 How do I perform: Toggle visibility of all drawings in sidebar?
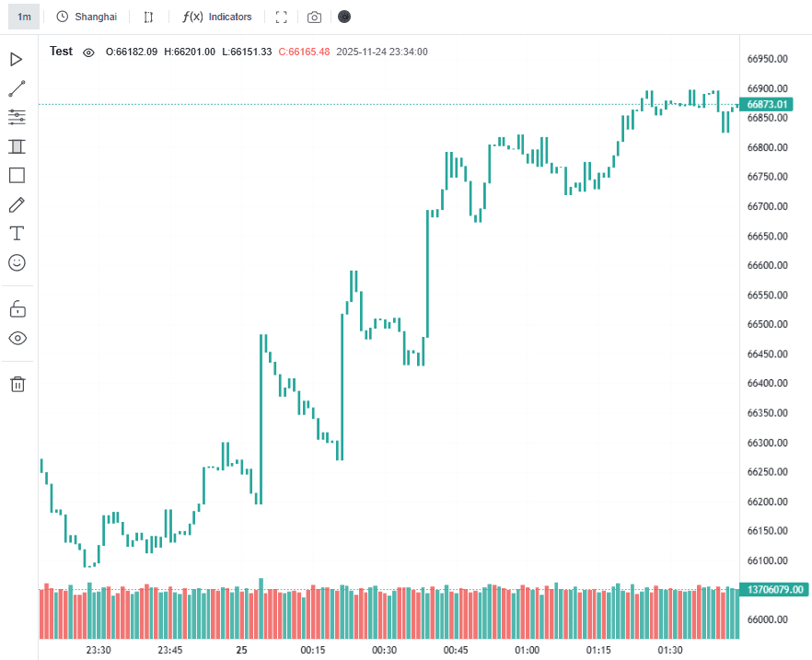[17, 338]
